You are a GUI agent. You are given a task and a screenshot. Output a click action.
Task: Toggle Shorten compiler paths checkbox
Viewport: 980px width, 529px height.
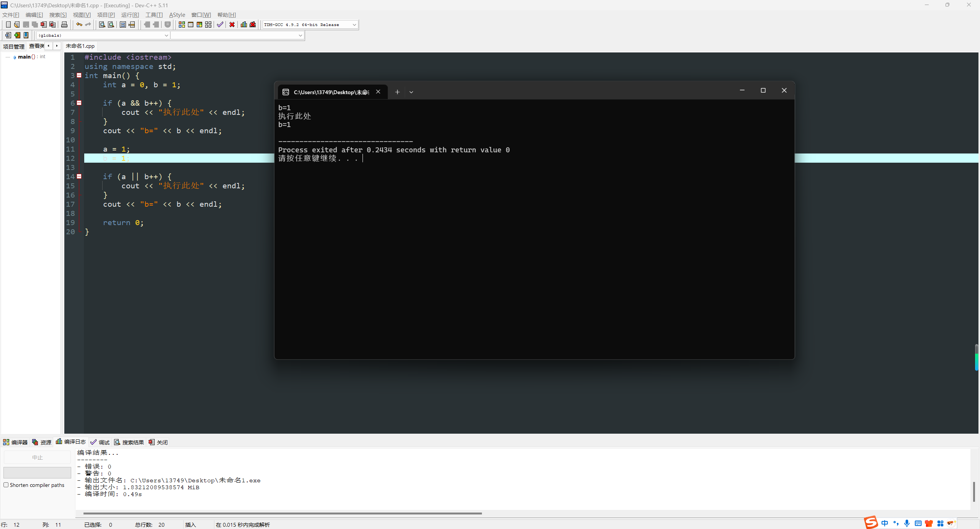pyautogui.click(x=6, y=485)
